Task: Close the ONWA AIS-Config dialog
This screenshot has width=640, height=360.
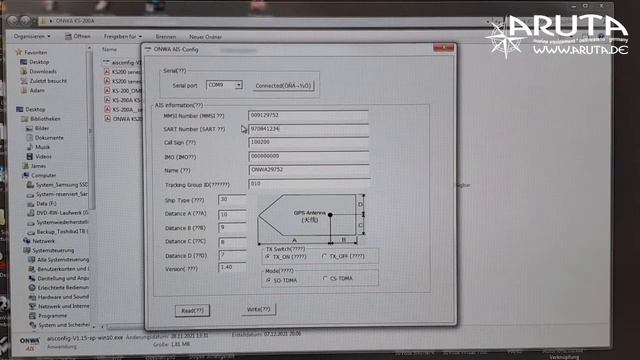Action: pos(443,48)
